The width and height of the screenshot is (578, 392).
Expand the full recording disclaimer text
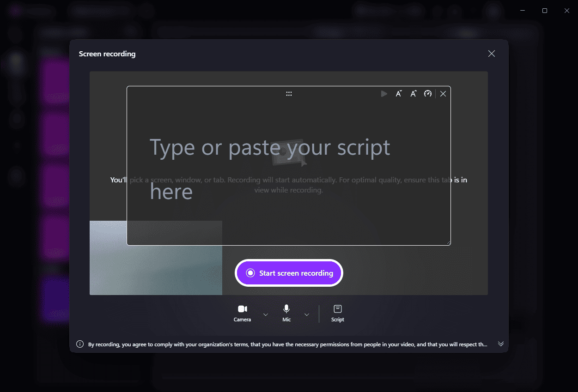click(501, 344)
